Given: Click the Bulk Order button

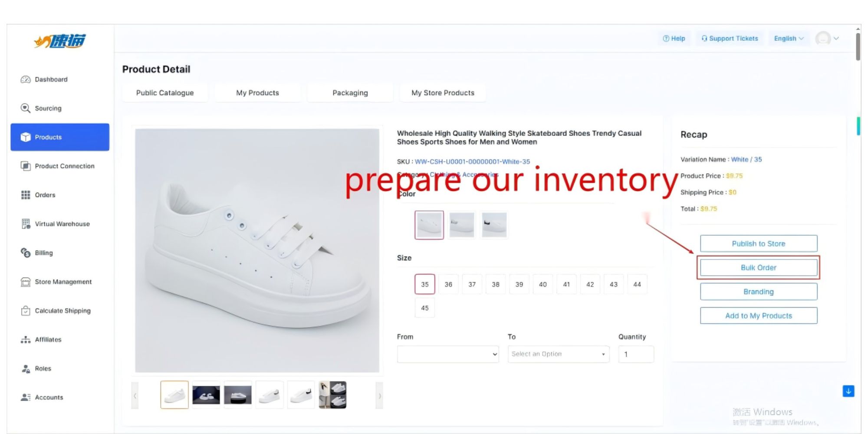Looking at the screenshot, I should [759, 268].
